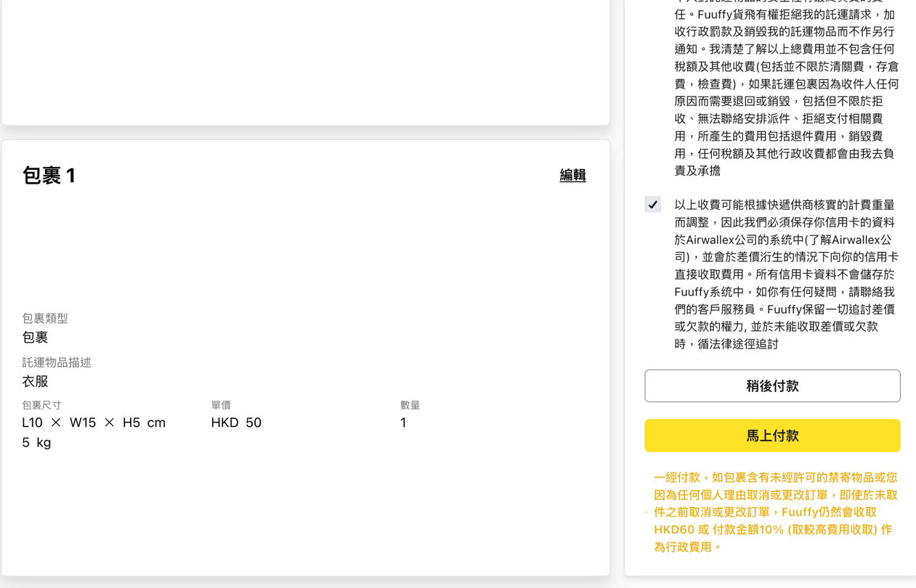Toggle the credit card storage consent checkbox
The image size is (916, 588).
652,204
